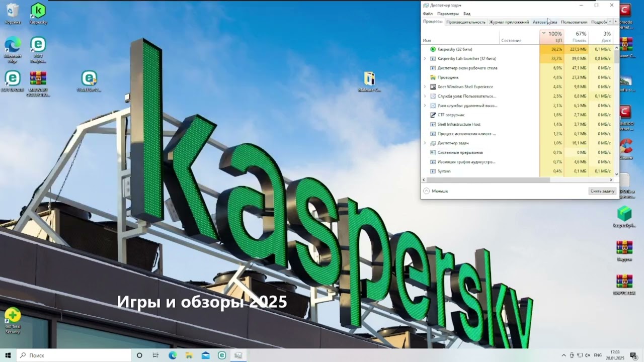This screenshot has width=644, height=362.
Task: Open the Параметры menu
Action: (448, 14)
